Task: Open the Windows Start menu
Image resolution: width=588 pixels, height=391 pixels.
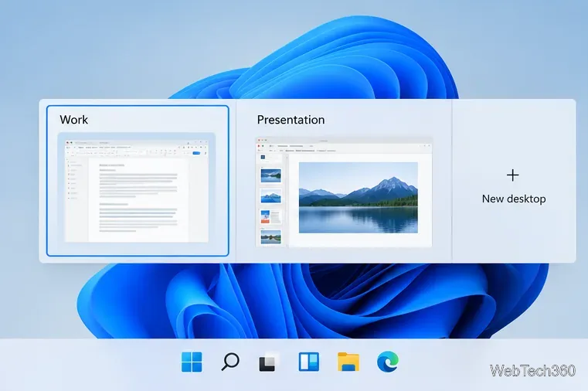Action: pyautogui.click(x=192, y=362)
